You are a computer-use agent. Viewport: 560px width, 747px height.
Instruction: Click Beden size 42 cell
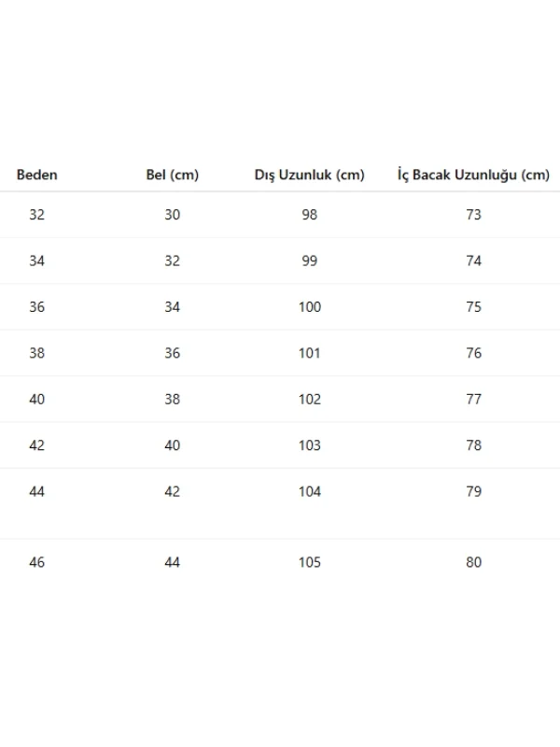pyautogui.click(x=37, y=445)
